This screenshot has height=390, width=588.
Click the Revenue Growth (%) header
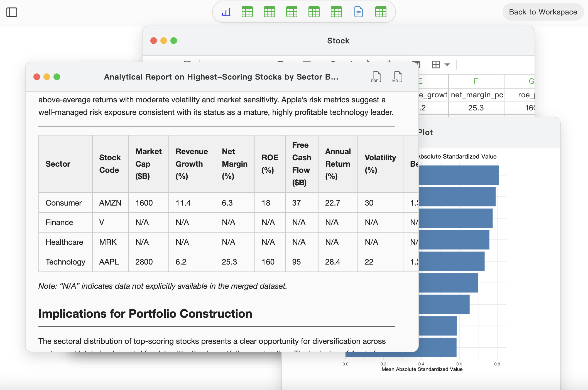click(x=192, y=164)
